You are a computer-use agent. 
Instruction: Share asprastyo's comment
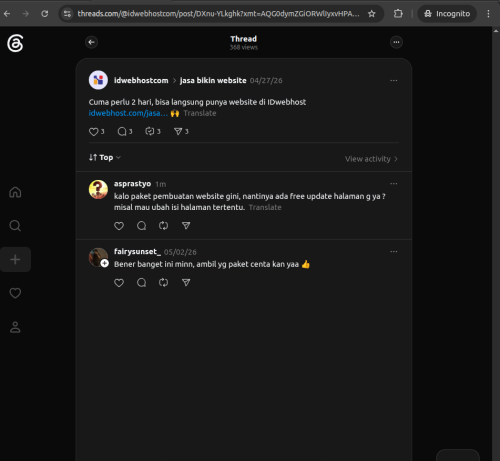coord(186,226)
